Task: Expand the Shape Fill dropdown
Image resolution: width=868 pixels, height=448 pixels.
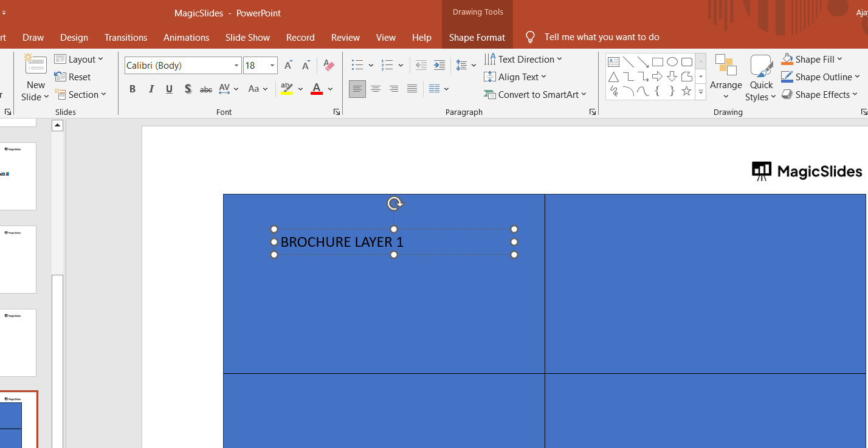Action: [839, 59]
